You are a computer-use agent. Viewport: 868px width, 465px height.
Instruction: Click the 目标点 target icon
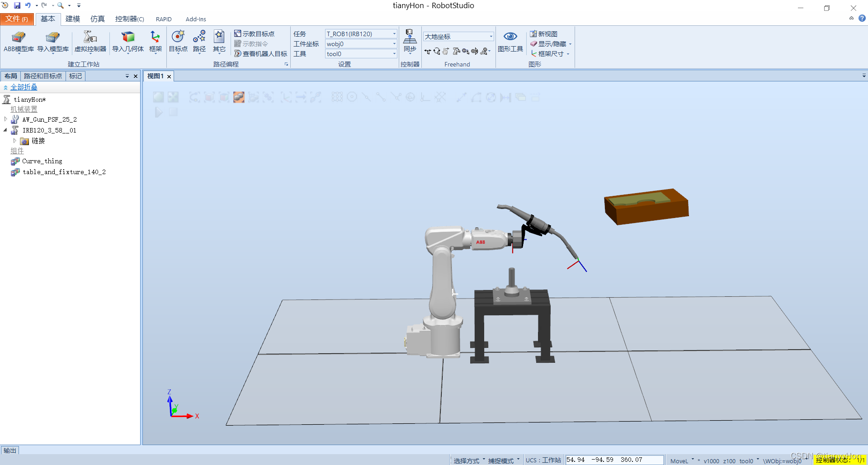178,42
